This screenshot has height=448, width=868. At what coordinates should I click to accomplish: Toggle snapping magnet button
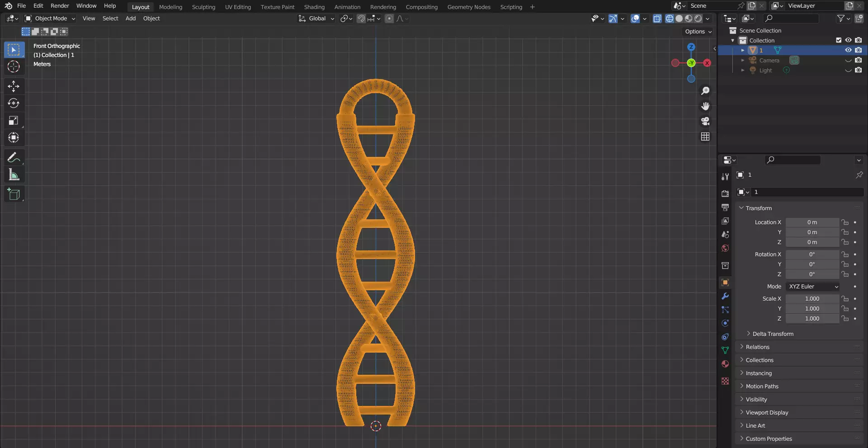(x=361, y=19)
